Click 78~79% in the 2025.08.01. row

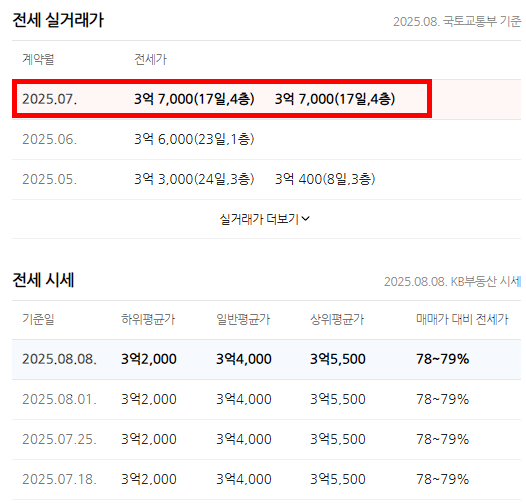(x=443, y=399)
